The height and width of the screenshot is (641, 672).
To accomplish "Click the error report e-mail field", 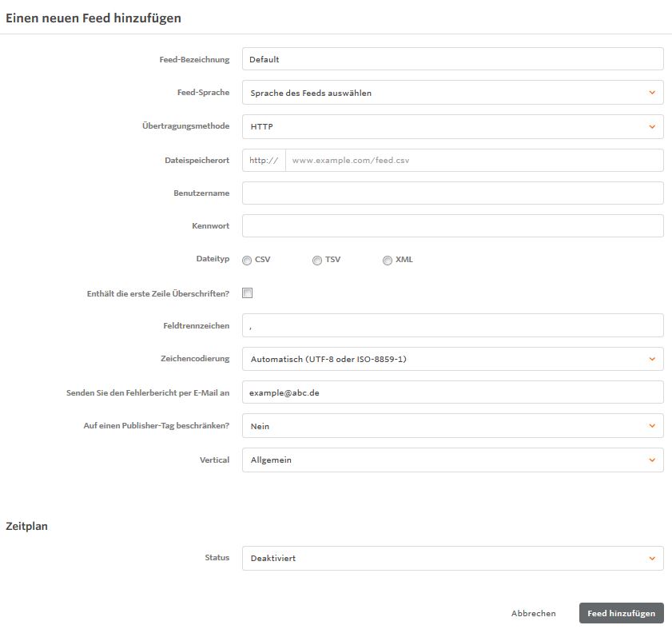I will point(453,392).
